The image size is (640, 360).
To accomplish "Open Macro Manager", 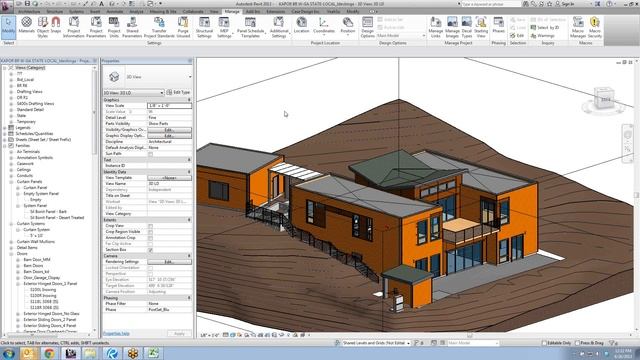I will 578,27.
